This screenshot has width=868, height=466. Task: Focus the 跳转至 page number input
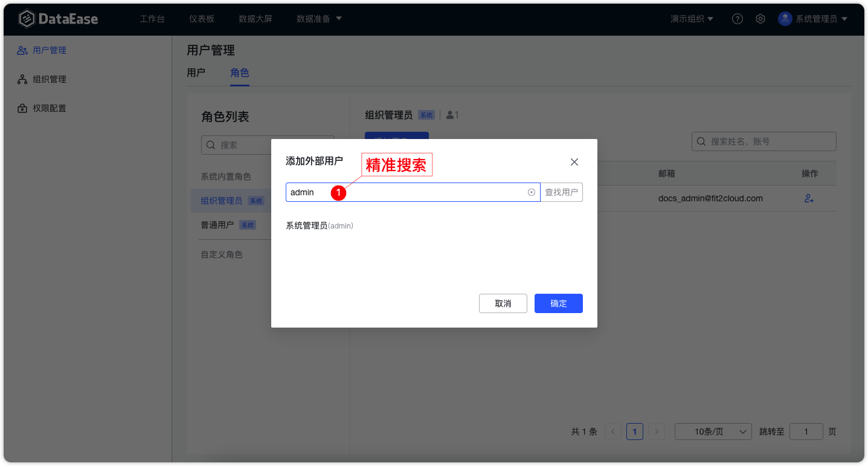pos(806,432)
